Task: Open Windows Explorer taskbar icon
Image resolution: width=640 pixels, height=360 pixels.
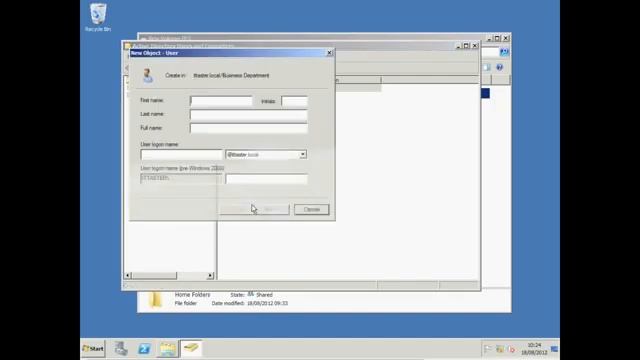Action: tap(168, 349)
